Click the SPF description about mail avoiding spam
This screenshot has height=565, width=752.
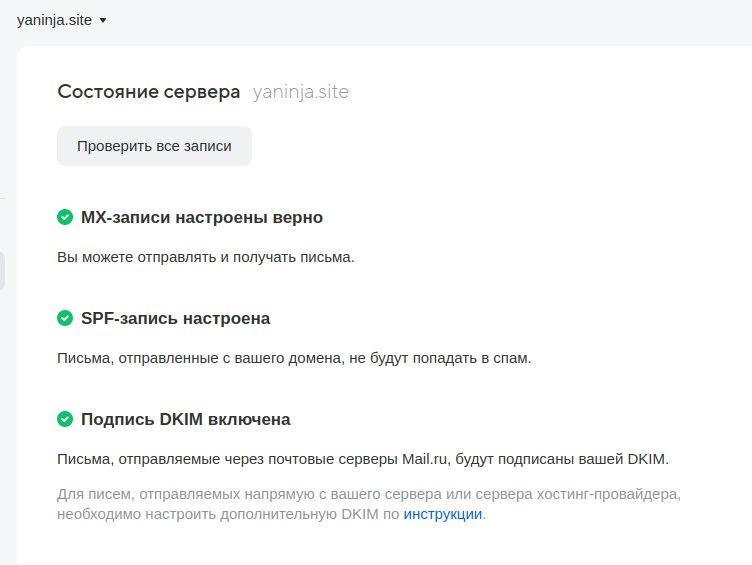(x=294, y=358)
